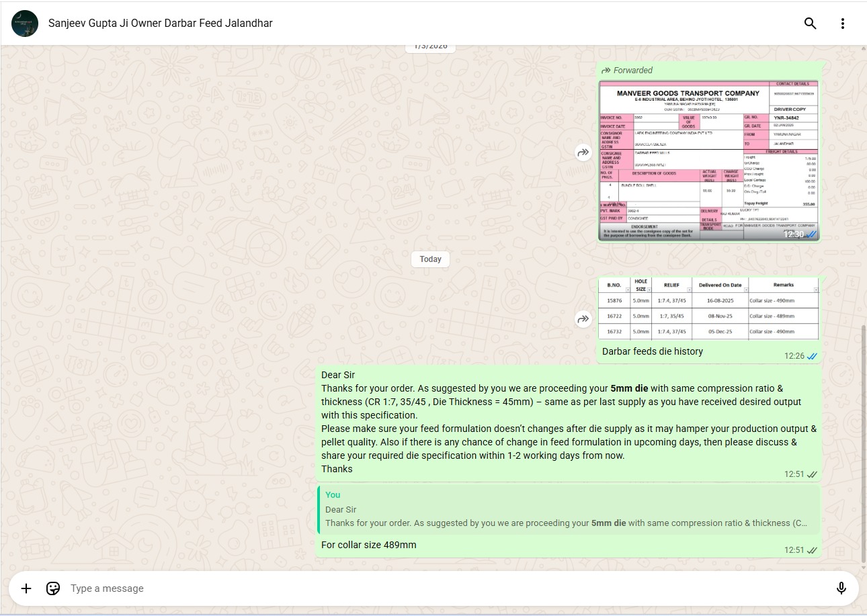Viewport: 867px width, 616px height.
Task: Click the contact's profile picture
Action: tap(25, 24)
